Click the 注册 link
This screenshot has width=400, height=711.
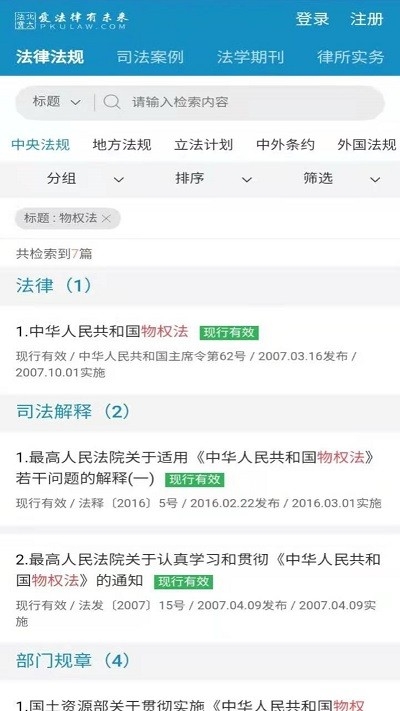pos(366,19)
